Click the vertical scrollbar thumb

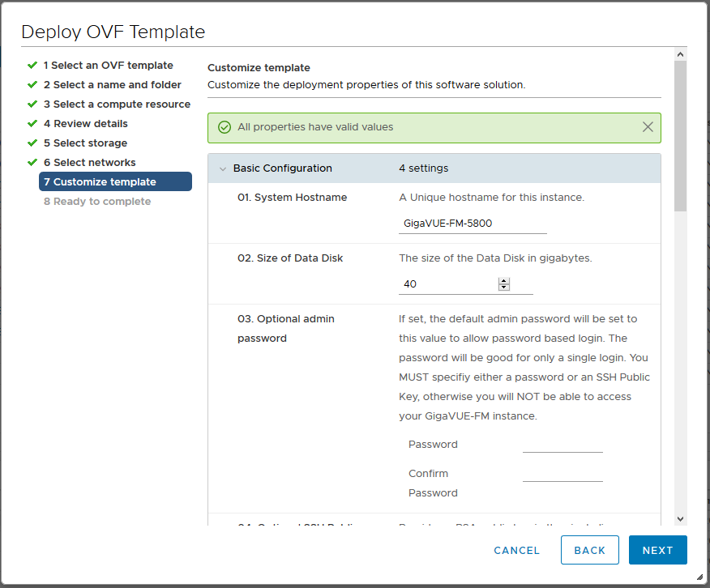(x=680, y=136)
